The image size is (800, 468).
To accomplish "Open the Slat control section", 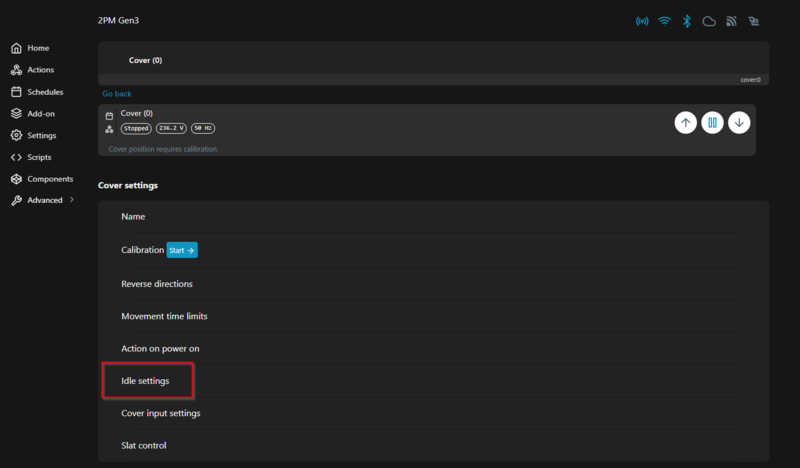I will click(x=143, y=445).
